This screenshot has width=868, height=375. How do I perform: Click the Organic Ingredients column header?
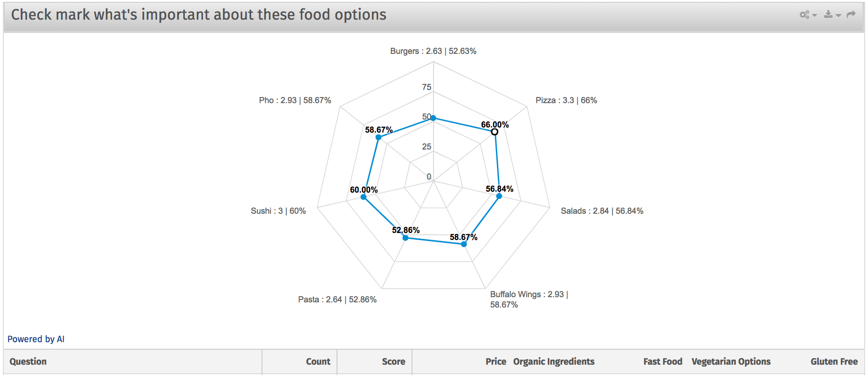pos(554,361)
